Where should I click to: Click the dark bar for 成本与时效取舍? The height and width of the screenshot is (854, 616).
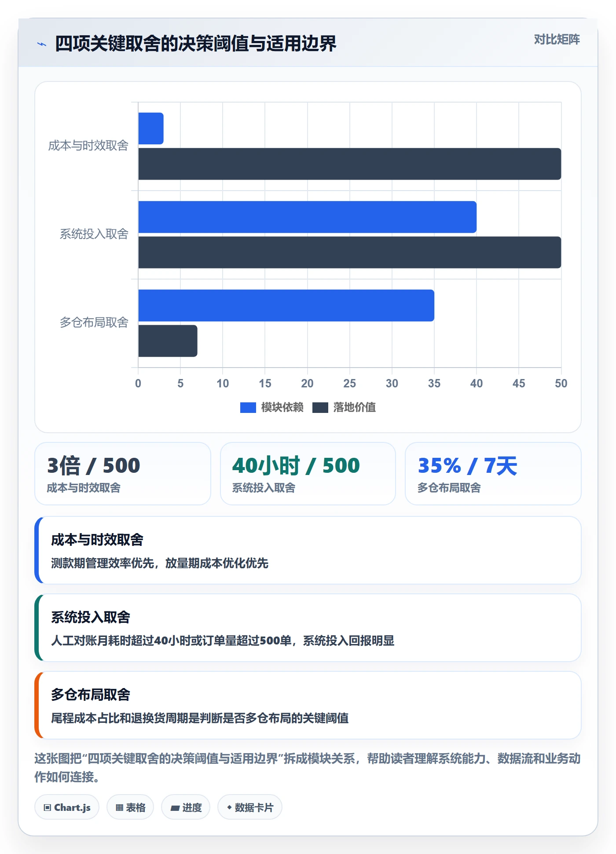coord(350,164)
